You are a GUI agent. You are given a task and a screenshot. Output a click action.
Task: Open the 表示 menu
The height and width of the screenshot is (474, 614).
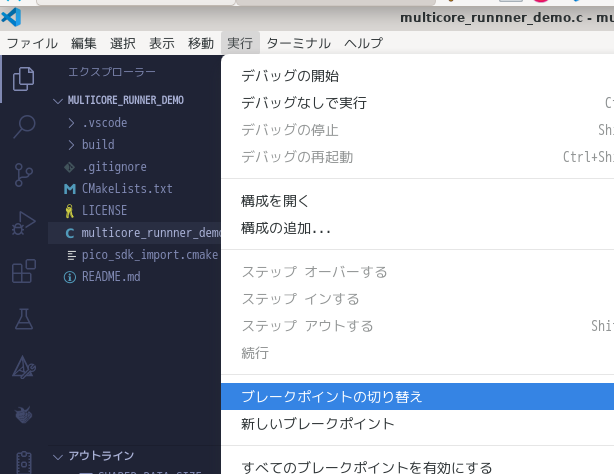point(162,43)
